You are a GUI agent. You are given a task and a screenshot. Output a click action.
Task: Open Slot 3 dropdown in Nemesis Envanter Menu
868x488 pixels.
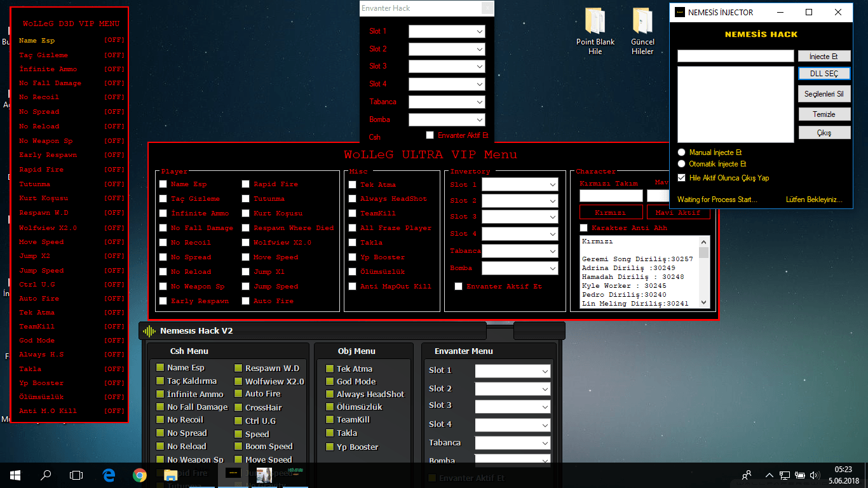513,407
